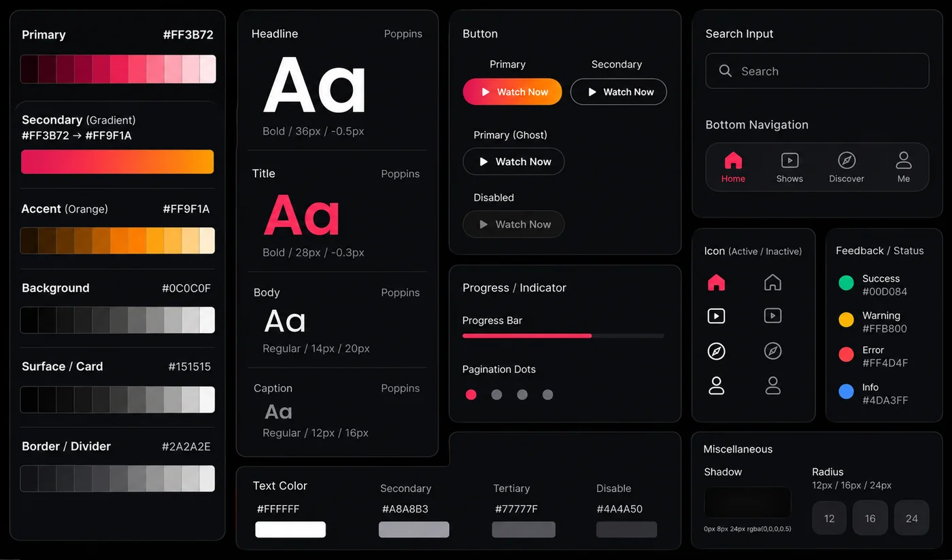
Task: Click the radius 16 sample box
Action: point(870,518)
